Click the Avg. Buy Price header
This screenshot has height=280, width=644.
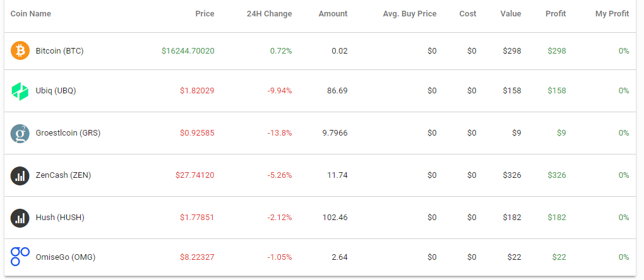click(410, 13)
